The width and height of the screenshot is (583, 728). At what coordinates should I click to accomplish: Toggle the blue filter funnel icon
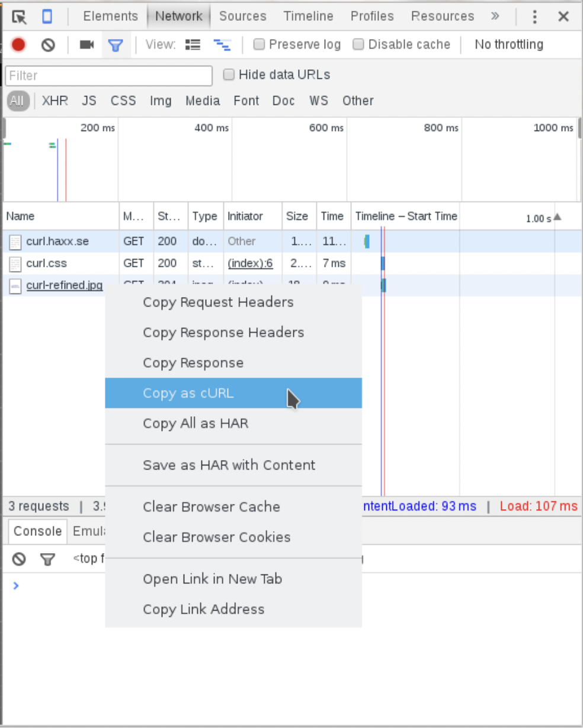point(116,44)
